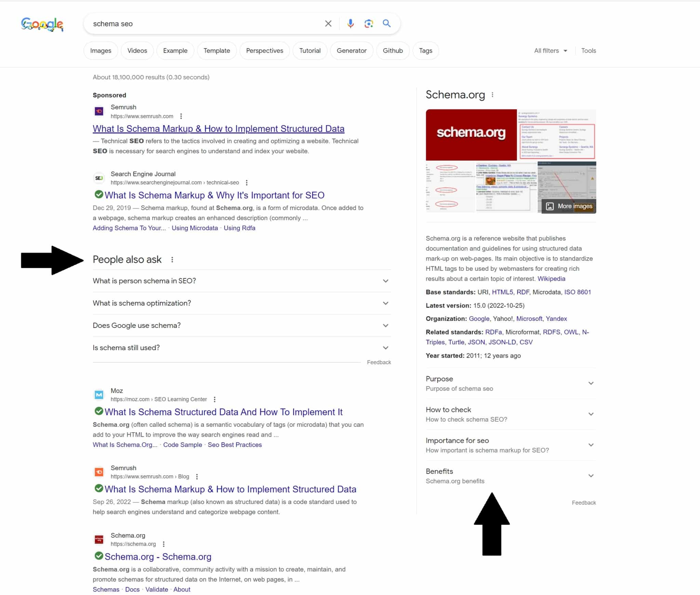This screenshot has width=700, height=595.
Task: Select the Perspectives filter chip
Action: tap(265, 51)
